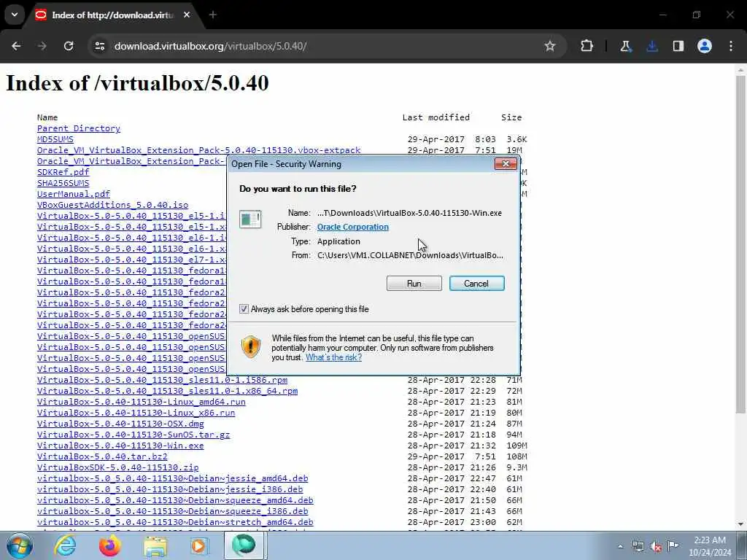This screenshot has height=560, width=747.
Task: Click the muted volume tray icon
Action: 656,546
